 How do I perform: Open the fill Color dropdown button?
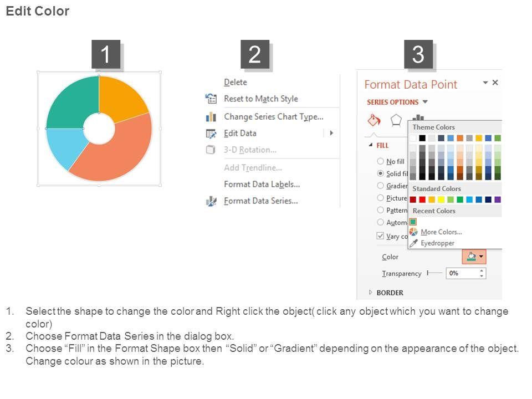pyautogui.click(x=474, y=257)
